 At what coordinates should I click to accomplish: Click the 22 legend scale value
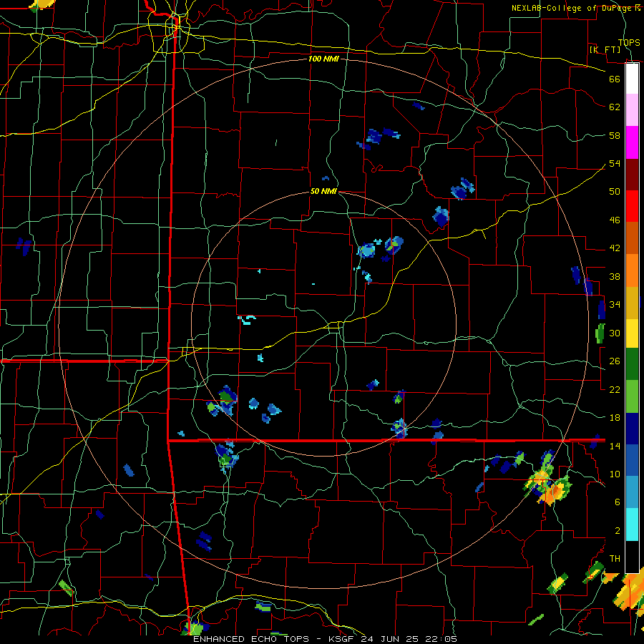pyautogui.click(x=615, y=389)
